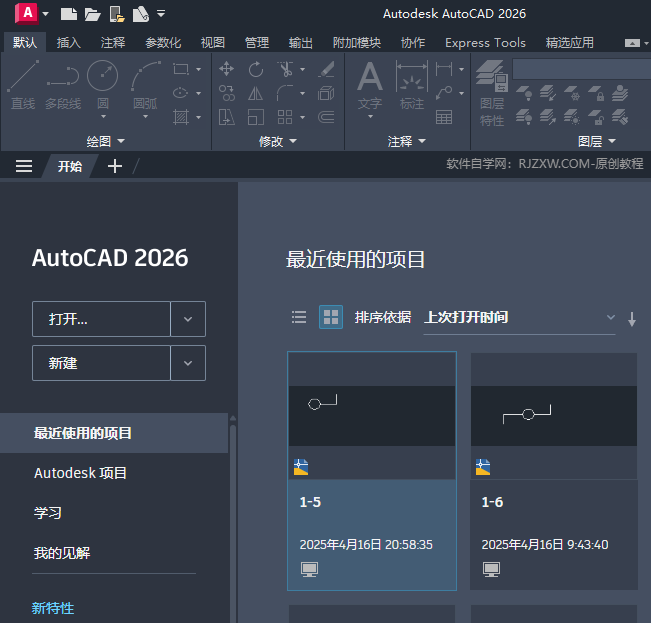Select the Rotate tool
This screenshot has width=651, height=623.
(x=256, y=69)
